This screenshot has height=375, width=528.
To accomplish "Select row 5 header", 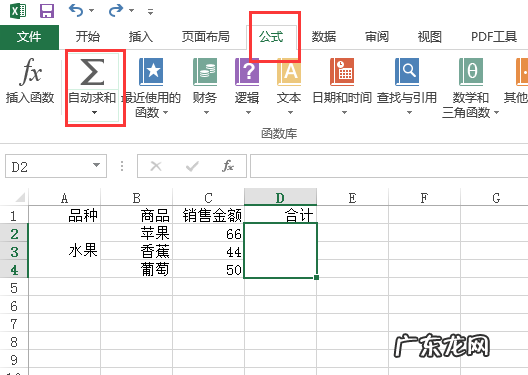I will 14,287.
